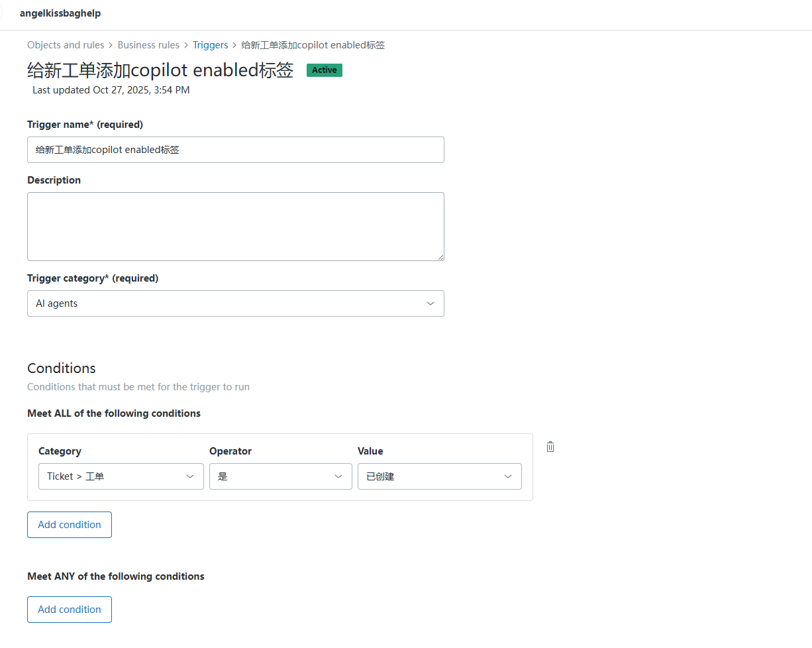812x648 pixels.
Task: Grab the Description box resize handle
Action: point(440,257)
